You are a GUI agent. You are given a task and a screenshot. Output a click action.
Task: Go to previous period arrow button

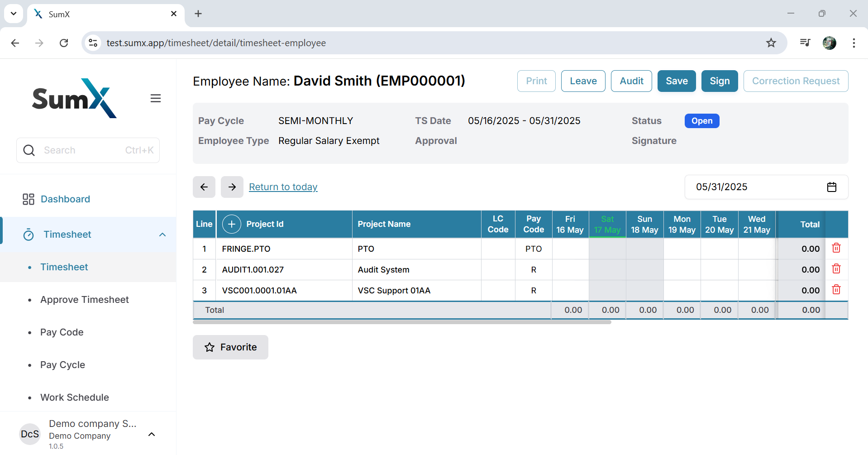coord(204,187)
